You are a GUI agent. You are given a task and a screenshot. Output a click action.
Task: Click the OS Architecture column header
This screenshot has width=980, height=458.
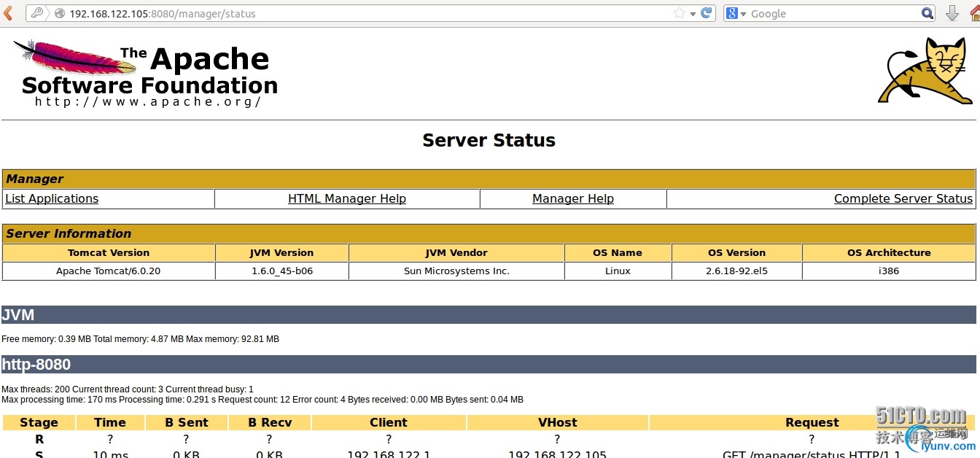(x=889, y=252)
